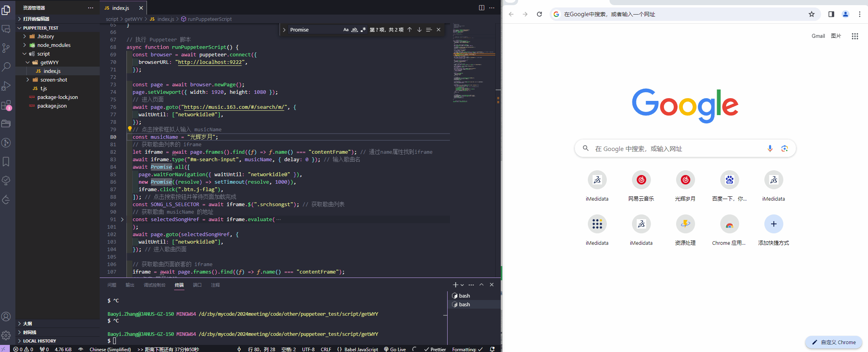The height and width of the screenshot is (352, 868).
Task: Open the Extensions view with badge 3
Action: click(x=6, y=105)
